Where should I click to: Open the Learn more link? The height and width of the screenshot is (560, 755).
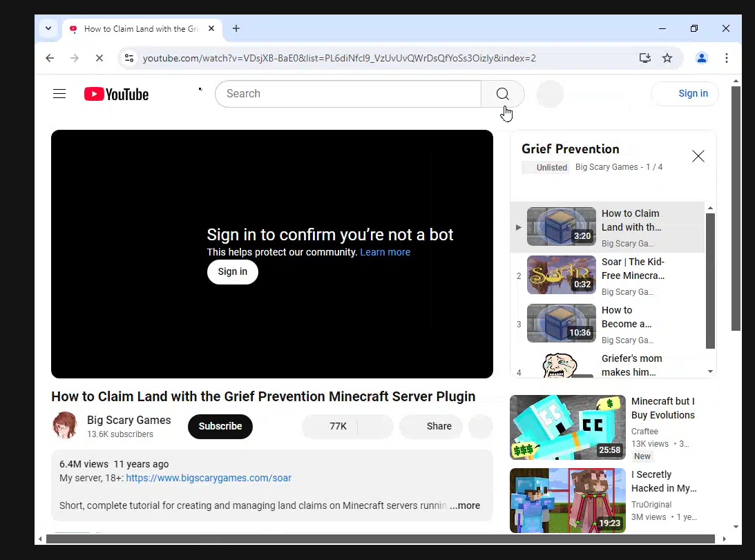[x=385, y=252]
